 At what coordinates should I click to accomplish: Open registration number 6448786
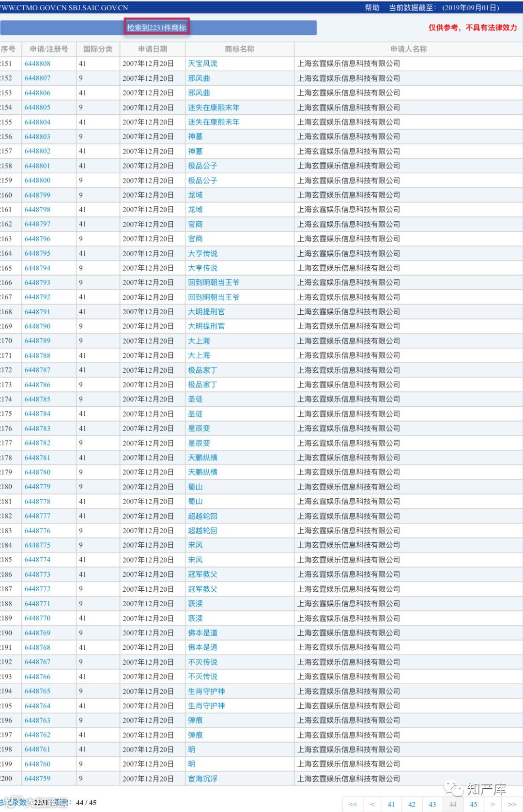tap(37, 384)
